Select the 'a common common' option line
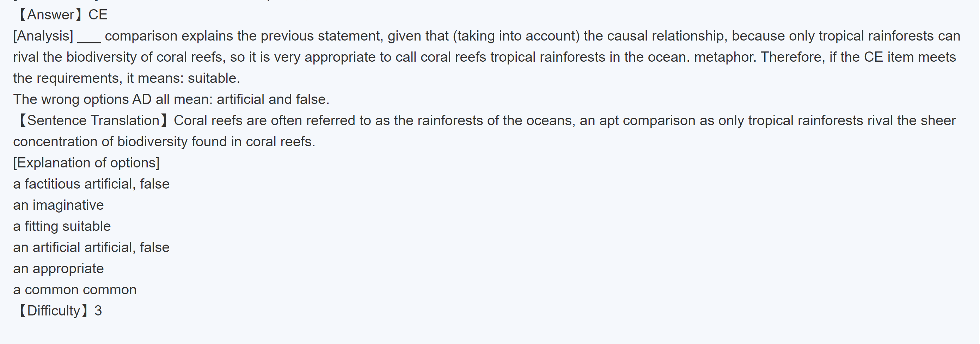 75,290
